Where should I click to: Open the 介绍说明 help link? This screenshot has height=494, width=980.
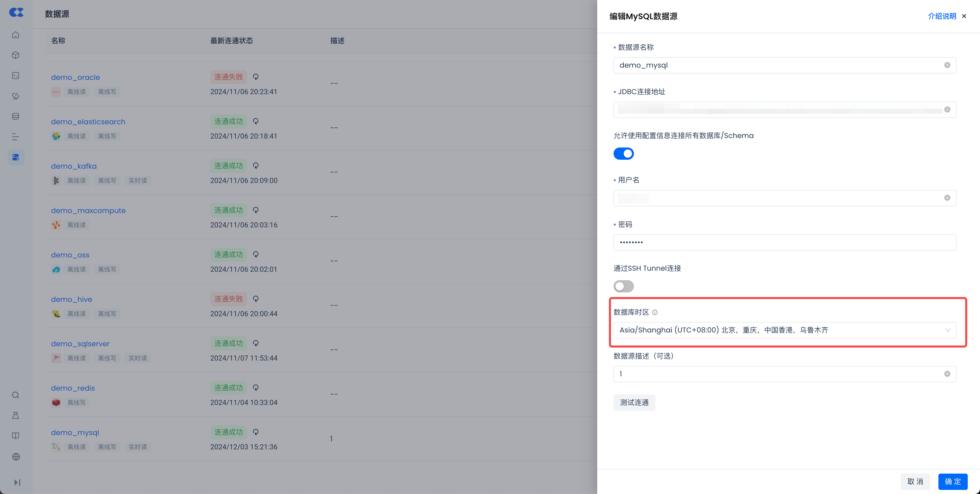pyautogui.click(x=941, y=16)
